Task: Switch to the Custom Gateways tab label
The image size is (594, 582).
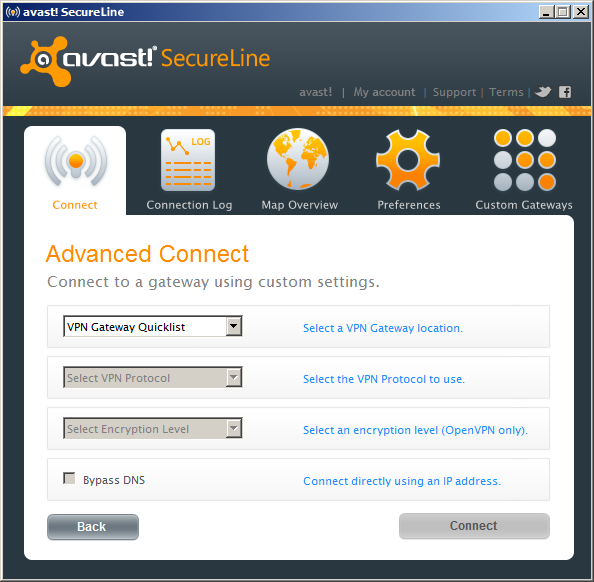Action: click(x=524, y=205)
